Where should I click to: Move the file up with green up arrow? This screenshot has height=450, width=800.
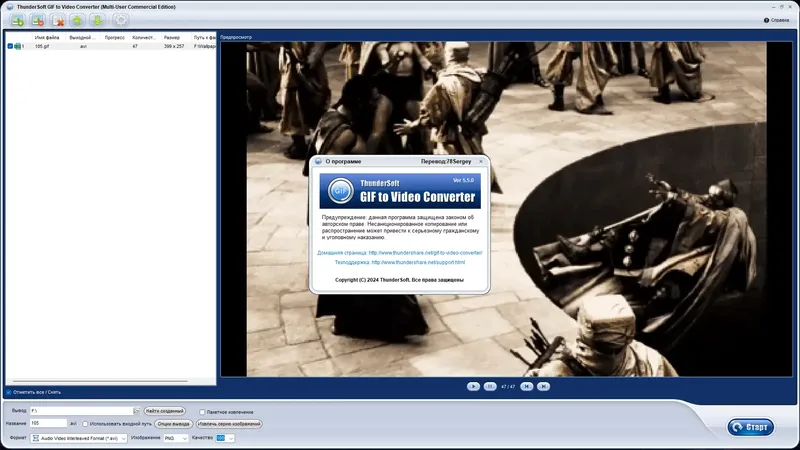click(x=78, y=20)
